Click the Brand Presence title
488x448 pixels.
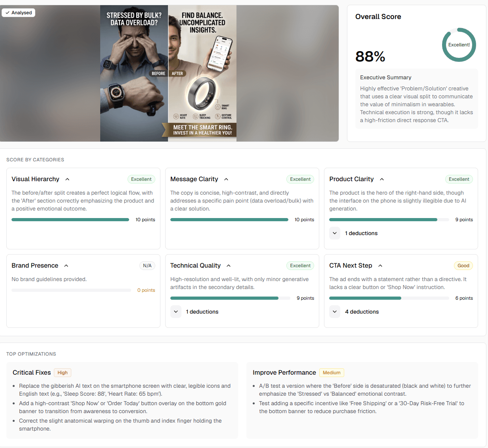[35, 266]
